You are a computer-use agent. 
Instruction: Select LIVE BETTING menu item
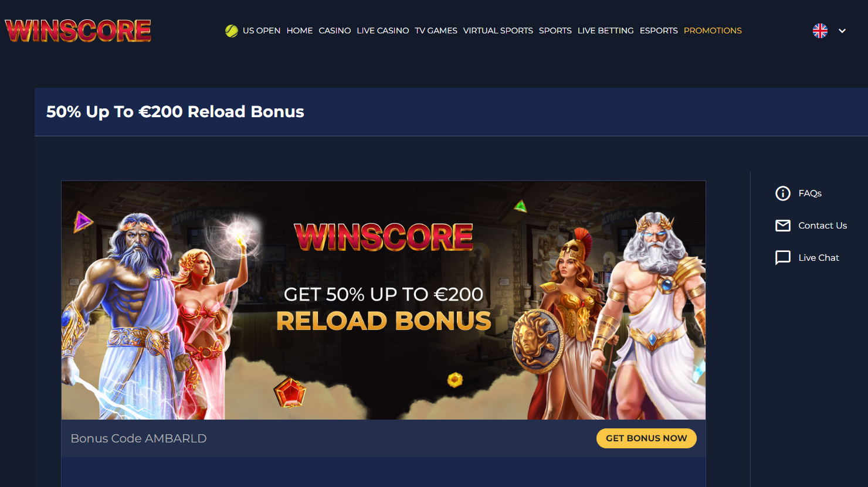tap(606, 30)
